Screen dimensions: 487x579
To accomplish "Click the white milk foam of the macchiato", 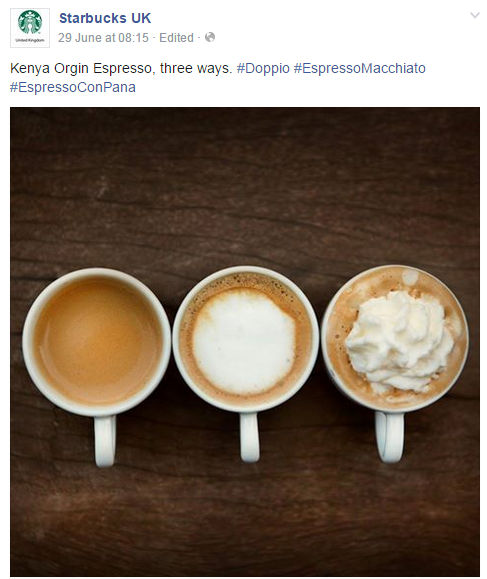I will point(244,341).
